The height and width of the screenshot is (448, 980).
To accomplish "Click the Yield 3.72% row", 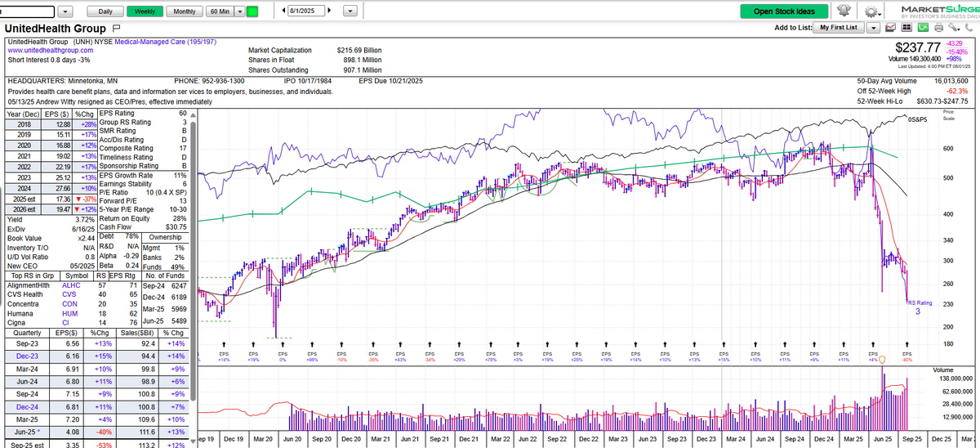I will (49, 221).
